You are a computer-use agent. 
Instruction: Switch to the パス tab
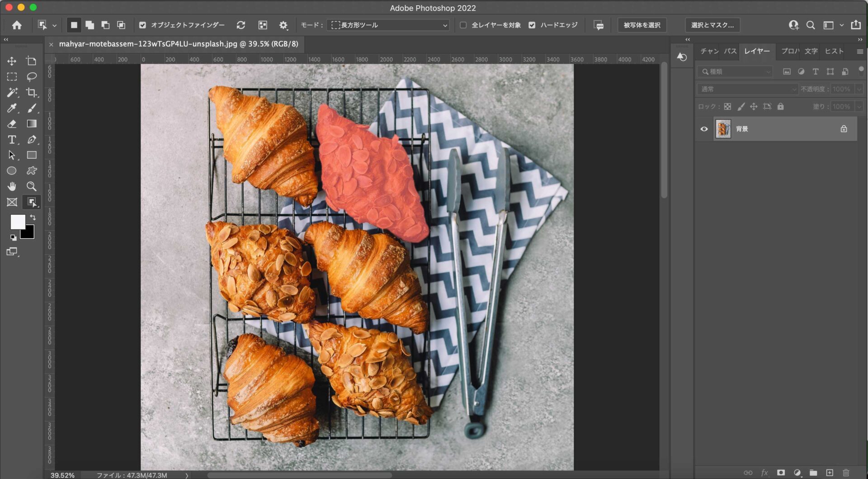click(x=730, y=51)
